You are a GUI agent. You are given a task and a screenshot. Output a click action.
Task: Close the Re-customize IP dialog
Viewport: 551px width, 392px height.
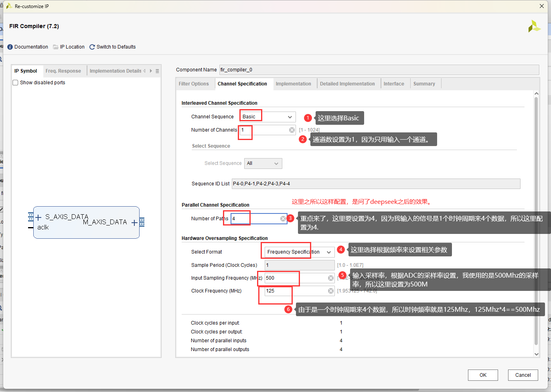[542, 6]
